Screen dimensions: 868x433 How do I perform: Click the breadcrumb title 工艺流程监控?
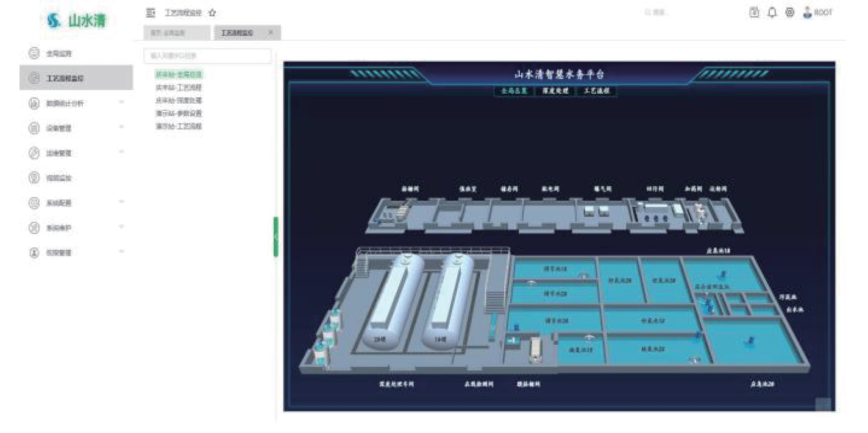point(183,13)
